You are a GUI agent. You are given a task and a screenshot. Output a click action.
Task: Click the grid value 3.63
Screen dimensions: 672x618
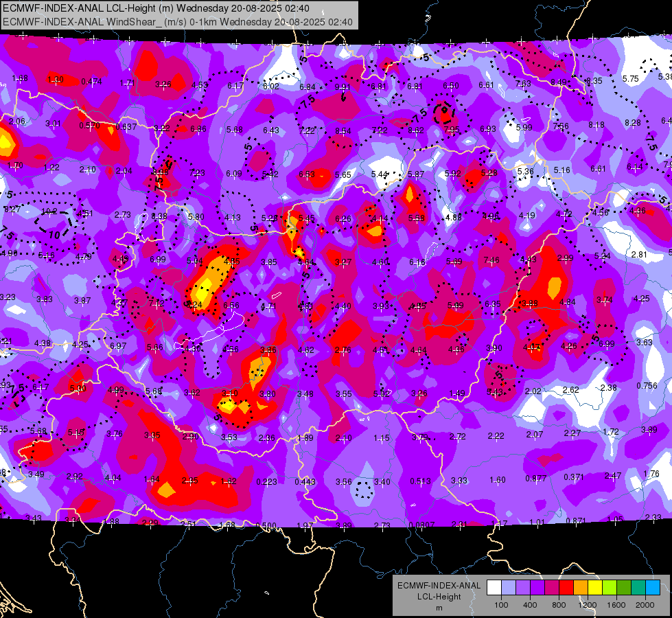644,342
